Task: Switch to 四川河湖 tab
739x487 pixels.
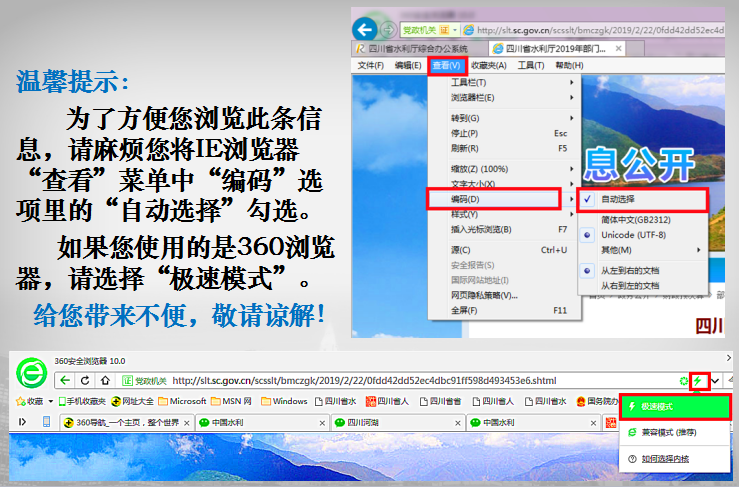Action: point(397,422)
